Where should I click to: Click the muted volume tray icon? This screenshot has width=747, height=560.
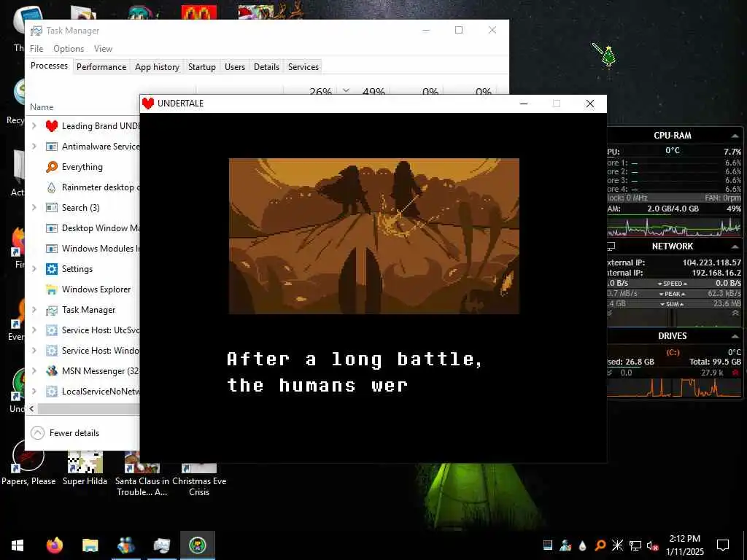(x=653, y=545)
